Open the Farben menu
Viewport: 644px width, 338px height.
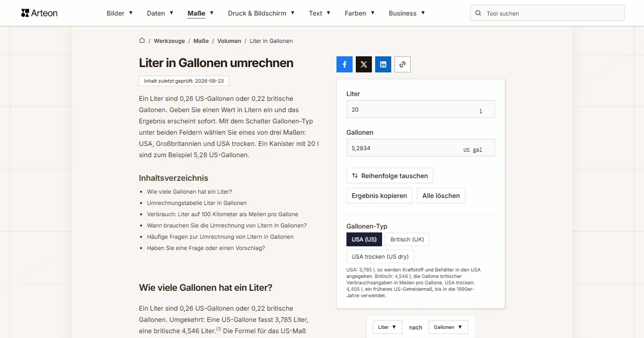point(360,13)
